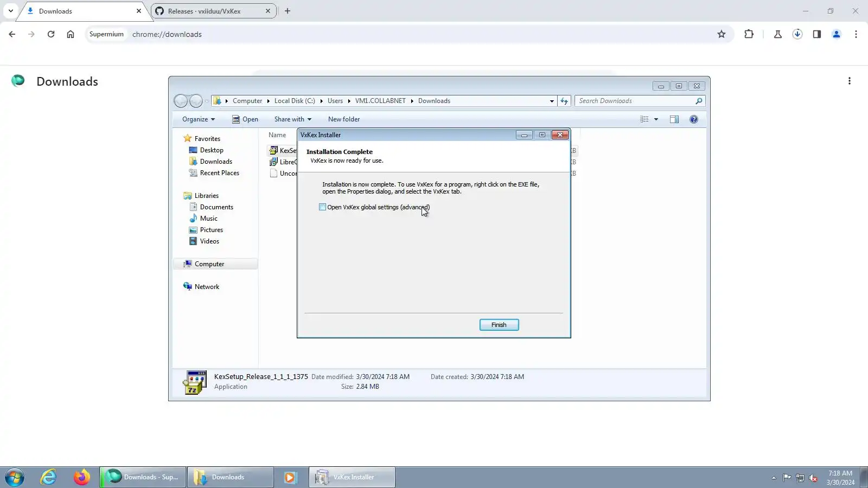Open Share with dropdown
The image size is (868, 488).
pos(293,119)
